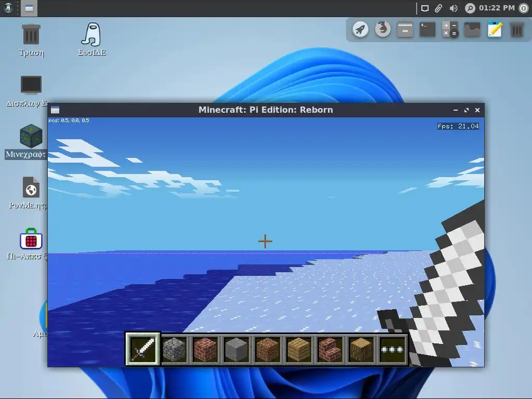Select the brick stairs in hotbar

(329, 350)
